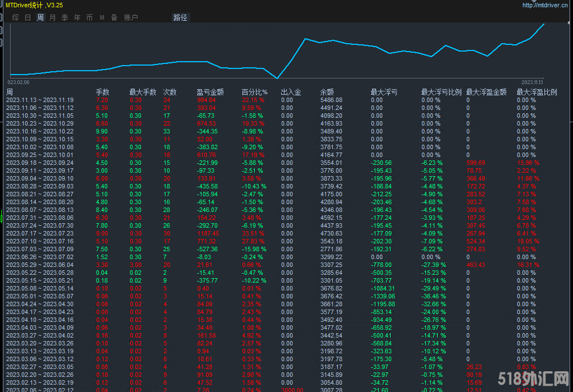Screen dimensions: 573x392
Task: Click the 最大浮亏 column header
Action: point(384,92)
